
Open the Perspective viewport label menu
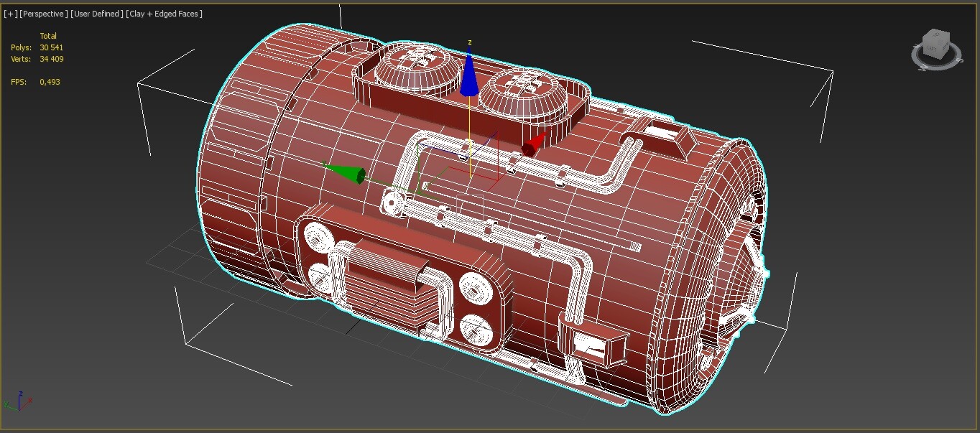tap(45, 14)
